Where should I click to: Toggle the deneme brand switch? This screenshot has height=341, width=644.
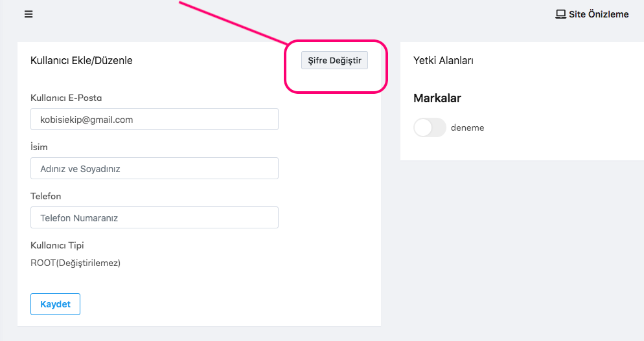[430, 127]
